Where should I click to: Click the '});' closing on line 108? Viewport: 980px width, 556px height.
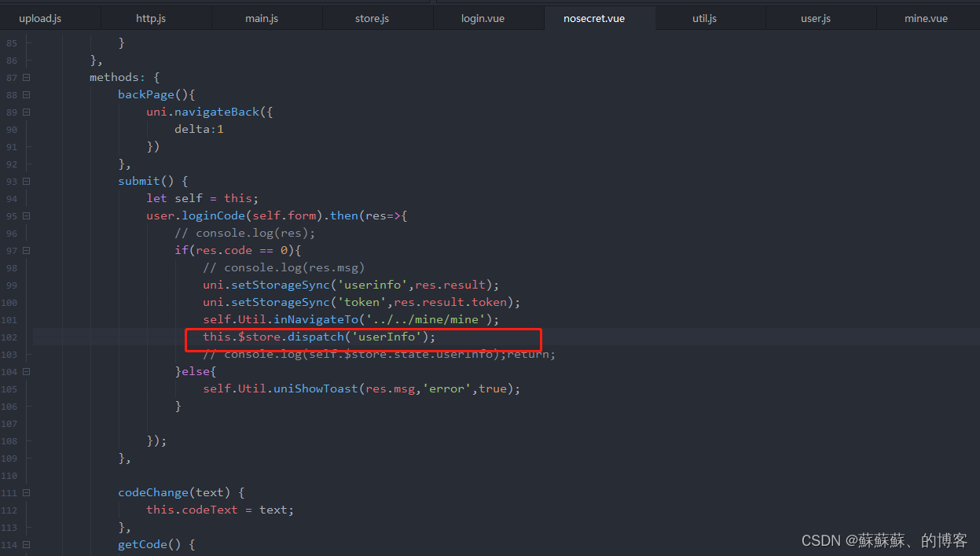[x=156, y=440]
